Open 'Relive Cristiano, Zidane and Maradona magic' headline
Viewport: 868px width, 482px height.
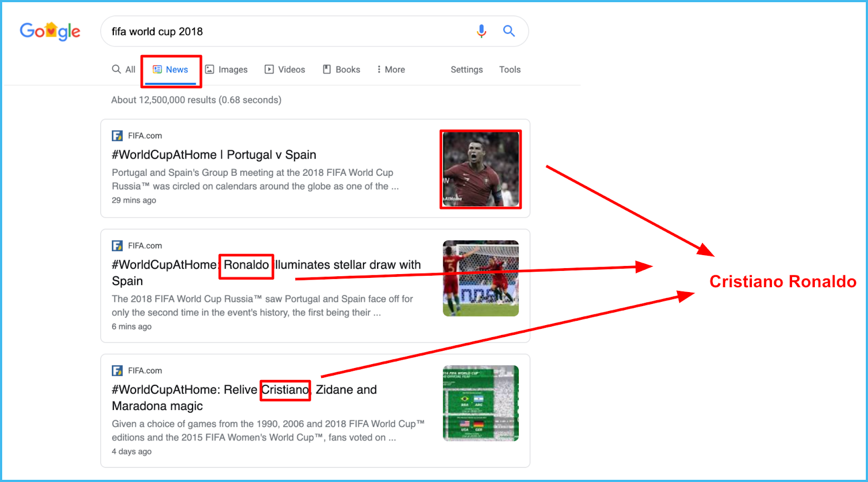pyautogui.click(x=244, y=398)
